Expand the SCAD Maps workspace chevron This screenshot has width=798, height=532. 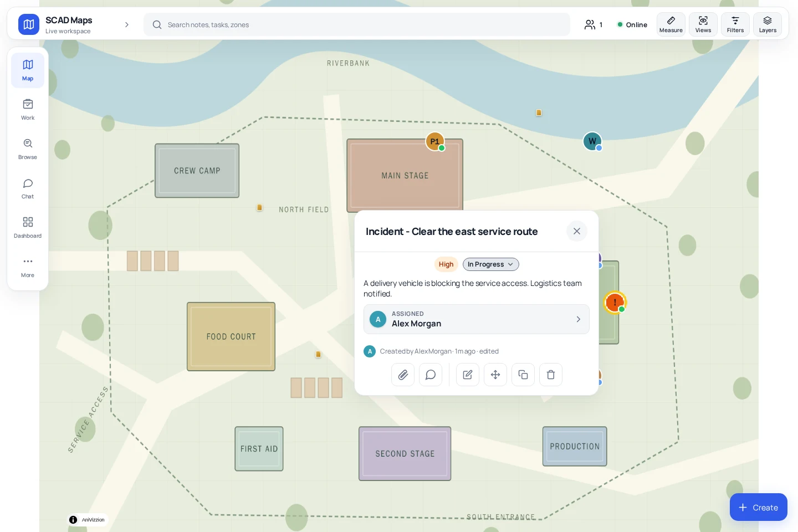point(127,24)
